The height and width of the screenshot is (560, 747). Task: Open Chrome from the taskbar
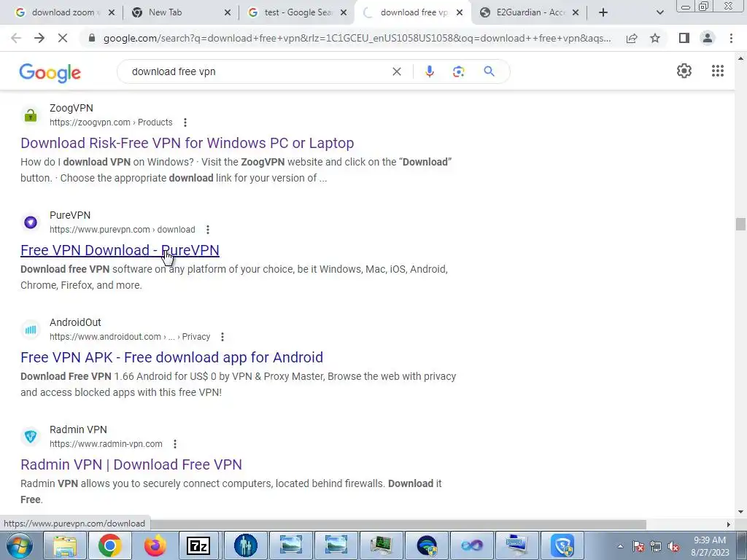[x=109, y=545]
